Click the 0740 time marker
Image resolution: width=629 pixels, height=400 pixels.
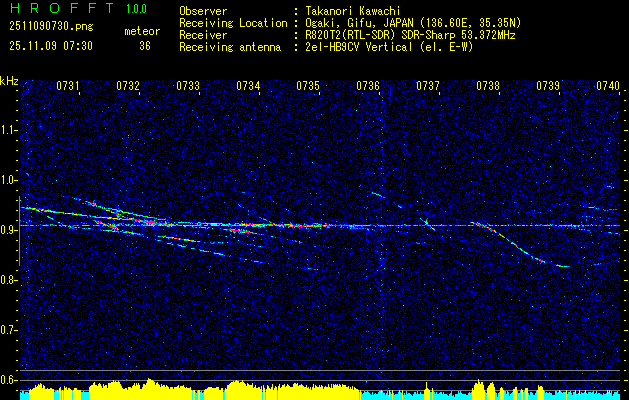[x=608, y=85]
